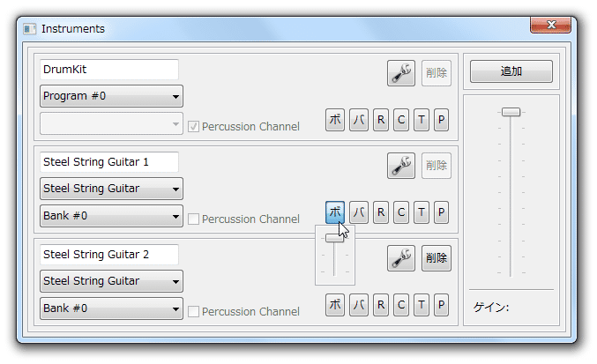Open the Program #0 dropdown for DrumKit
Viewport: 597px width, 364px height.
click(111, 96)
